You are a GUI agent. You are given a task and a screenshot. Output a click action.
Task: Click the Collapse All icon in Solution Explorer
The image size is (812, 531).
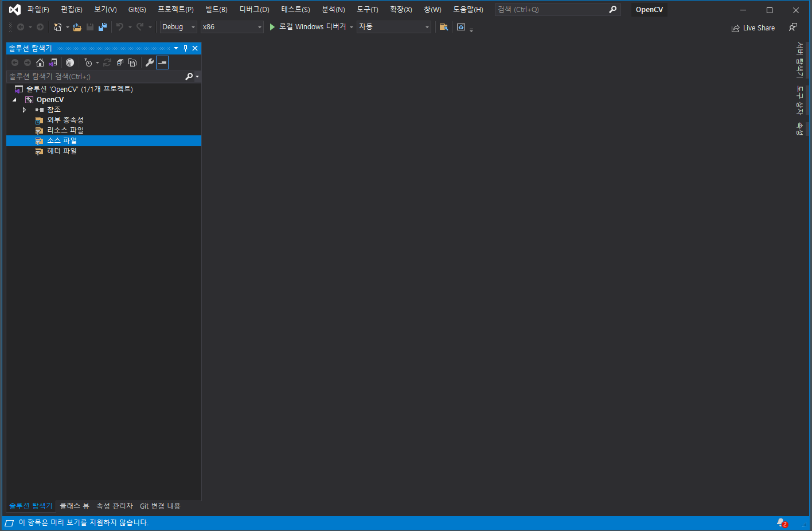[x=120, y=63]
